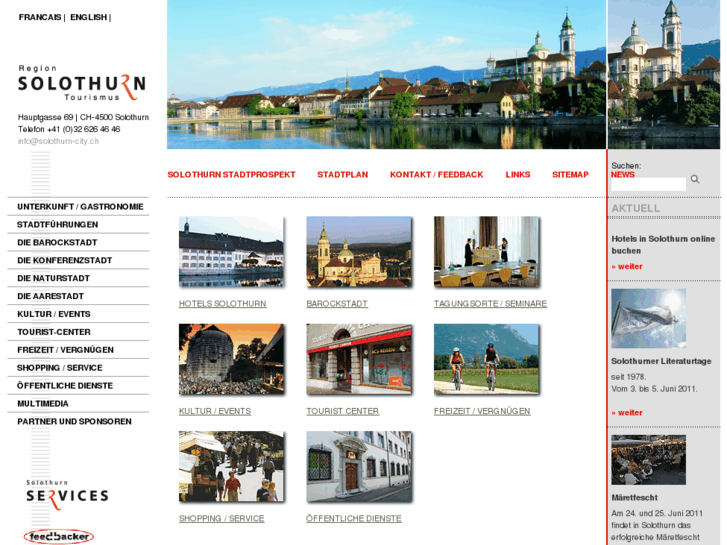Click the Hotels Solothurn thumbnail image

click(231, 251)
